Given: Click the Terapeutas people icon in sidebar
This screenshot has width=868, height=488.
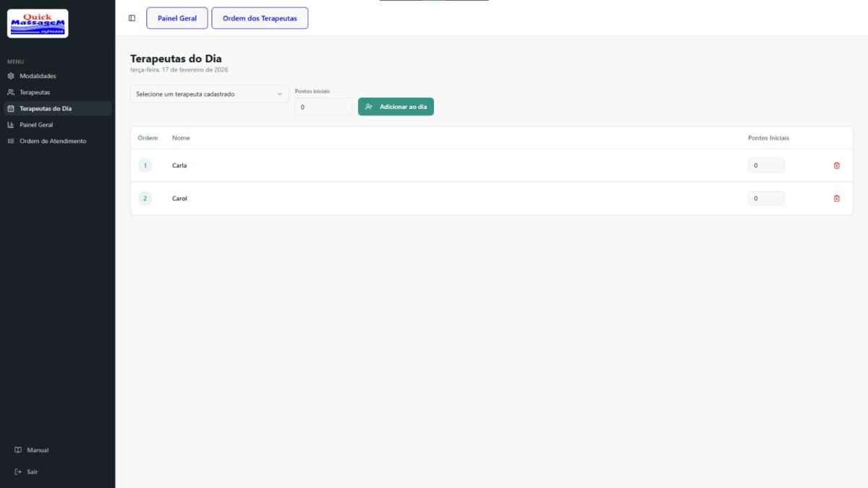Looking at the screenshot, I should [11, 93].
